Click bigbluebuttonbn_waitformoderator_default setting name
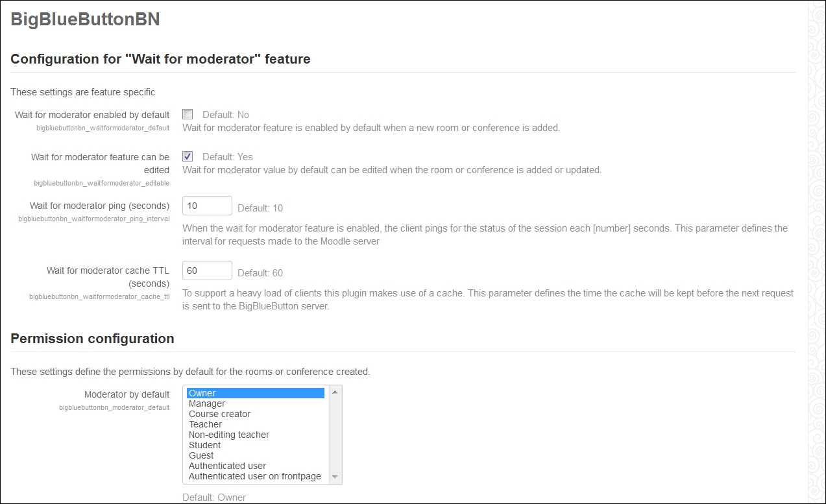Image resolution: width=826 pixels, height=504 pixels. point(103,128)
